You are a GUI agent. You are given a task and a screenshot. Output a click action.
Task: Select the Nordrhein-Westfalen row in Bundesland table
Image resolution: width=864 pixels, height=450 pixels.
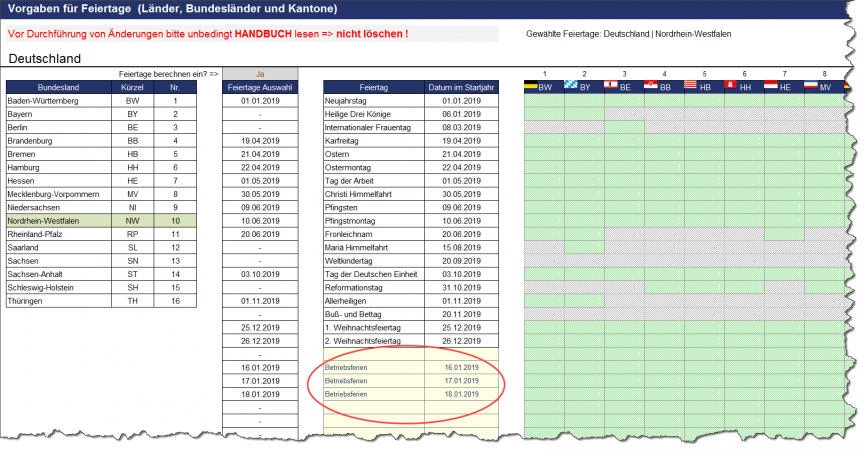click(58, 219)
